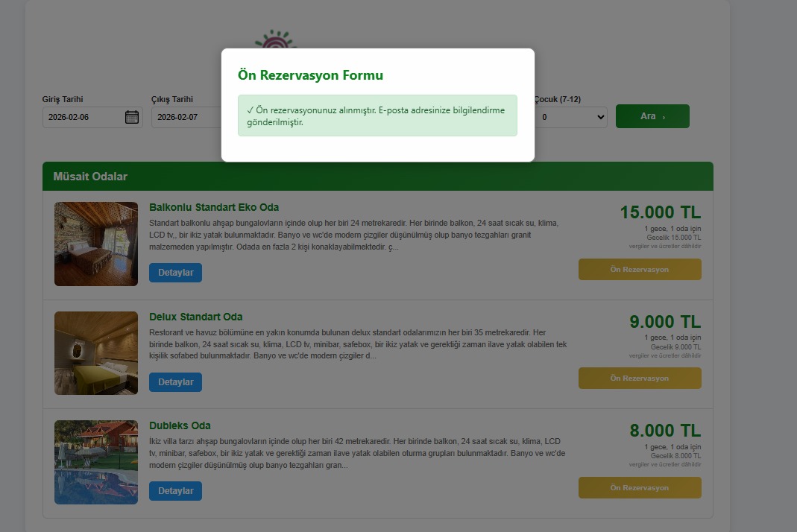Click the Dubleks Oda title
Viewport: 797px width, 532px height.
click(180, 425)
